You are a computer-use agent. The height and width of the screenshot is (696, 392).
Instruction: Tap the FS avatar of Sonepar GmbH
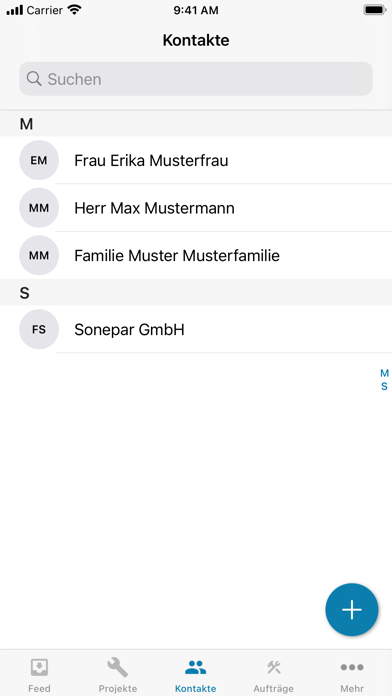[39, 329]
